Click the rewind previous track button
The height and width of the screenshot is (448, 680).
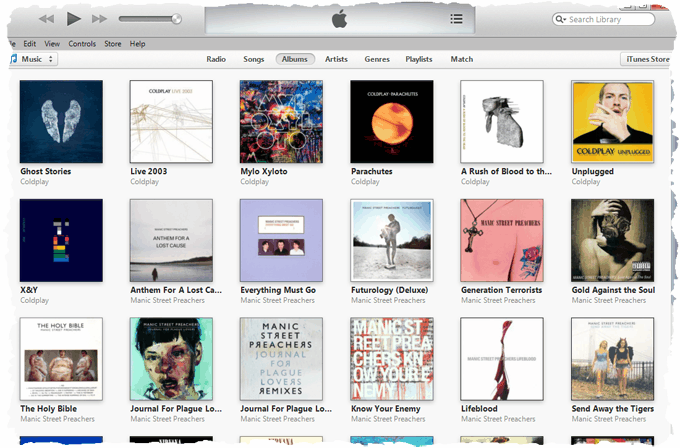tap(46, 19)
